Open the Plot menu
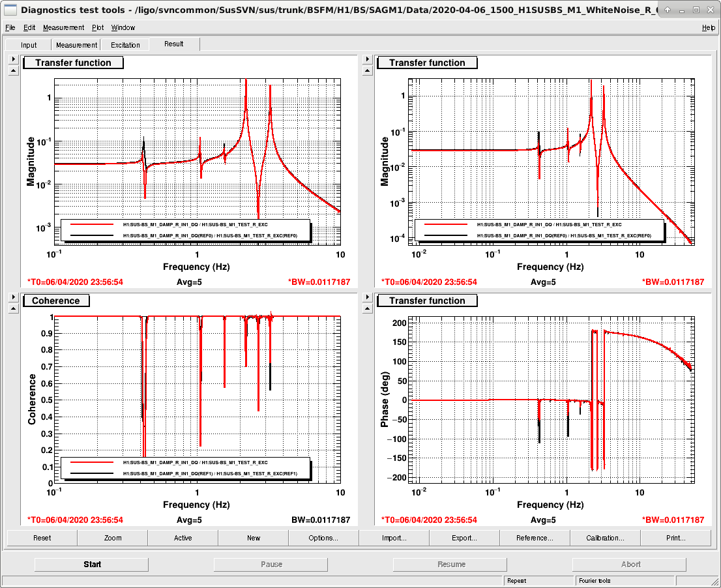 [98, 27]
